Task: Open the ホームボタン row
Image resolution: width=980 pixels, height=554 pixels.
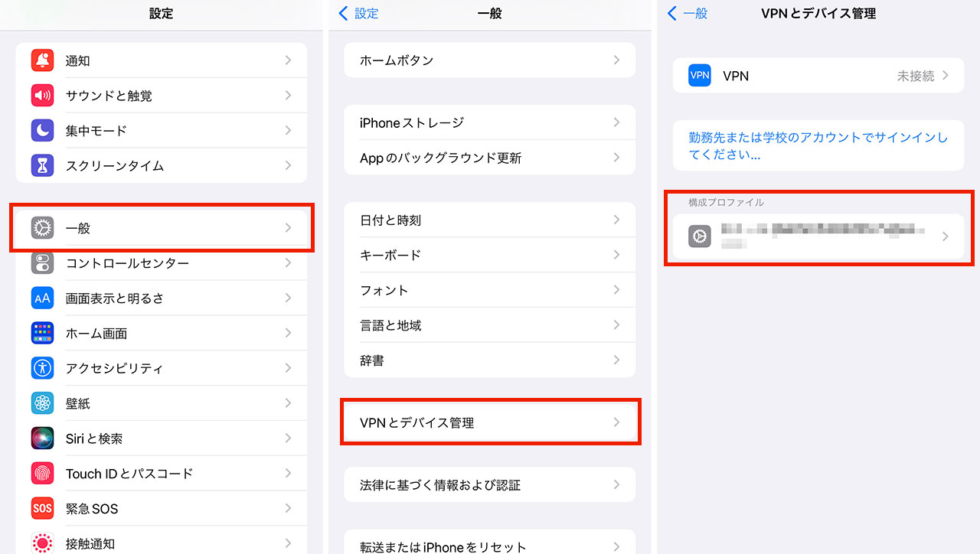Action: click(x=490, y=60)
